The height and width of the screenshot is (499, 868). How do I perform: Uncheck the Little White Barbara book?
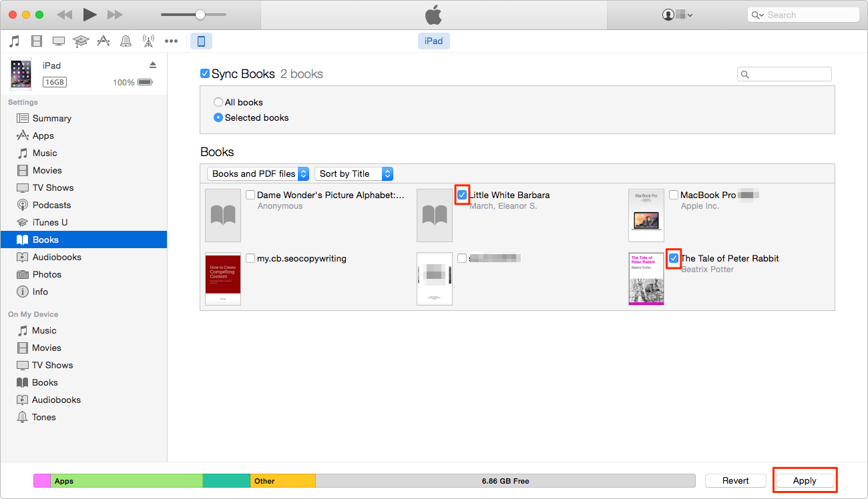[462, 195]
